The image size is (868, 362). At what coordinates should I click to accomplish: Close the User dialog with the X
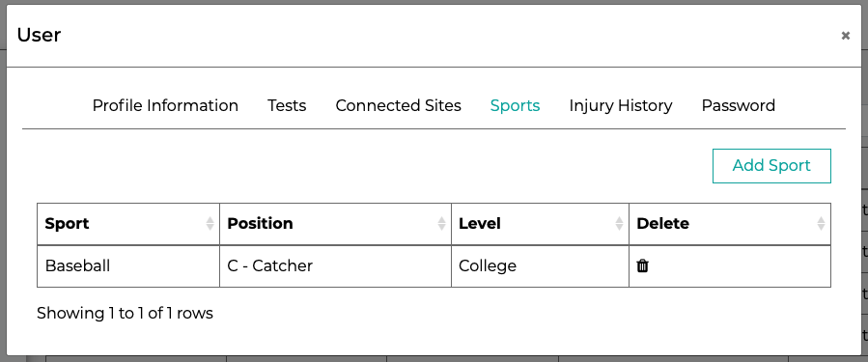[x=845, y=36]
